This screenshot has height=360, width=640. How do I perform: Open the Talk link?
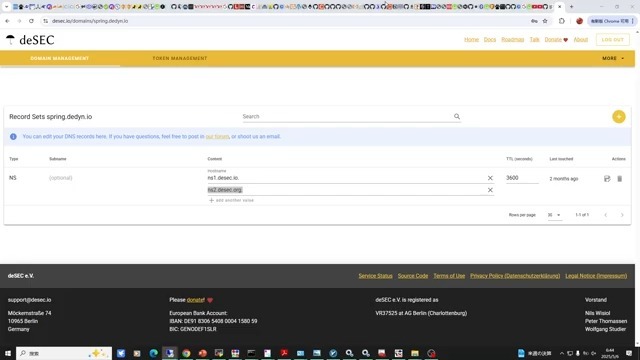point(535,40)
